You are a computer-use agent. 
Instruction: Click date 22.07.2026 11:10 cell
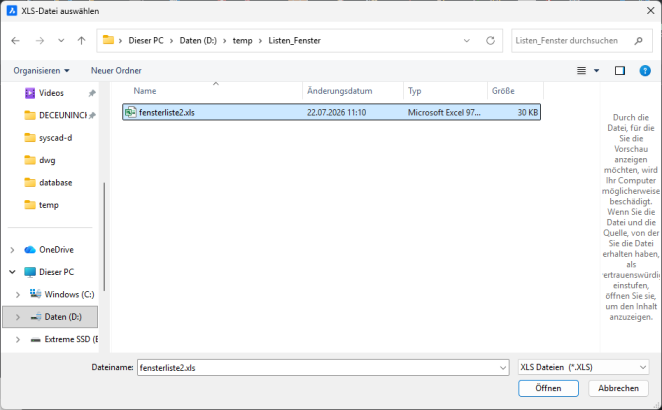(336, 113)
